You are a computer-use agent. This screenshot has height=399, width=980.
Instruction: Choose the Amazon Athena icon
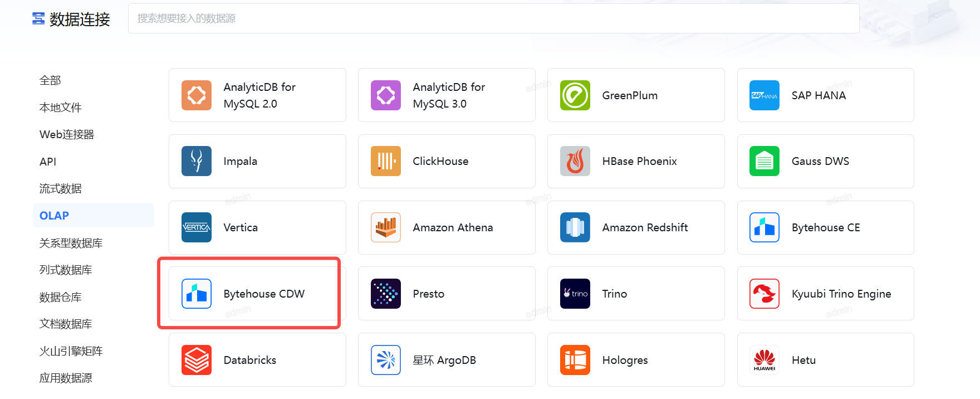[x=385, y=227]
